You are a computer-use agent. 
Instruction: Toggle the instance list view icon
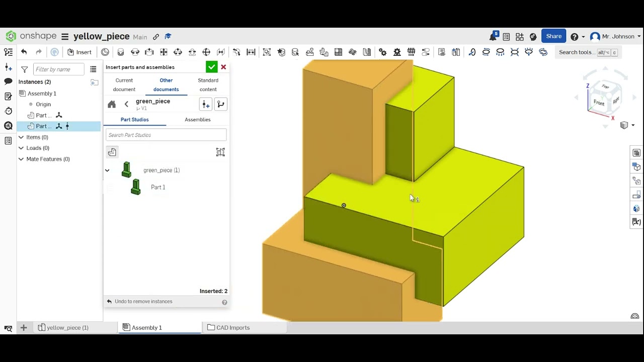pos(93,69)
